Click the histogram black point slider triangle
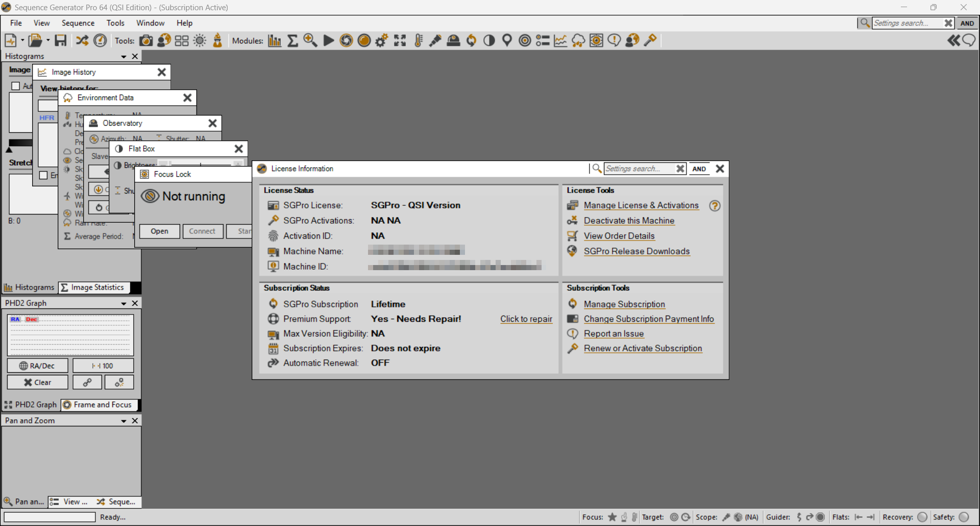980x526 pixels. pyautogui.click(x=9, y=150)
